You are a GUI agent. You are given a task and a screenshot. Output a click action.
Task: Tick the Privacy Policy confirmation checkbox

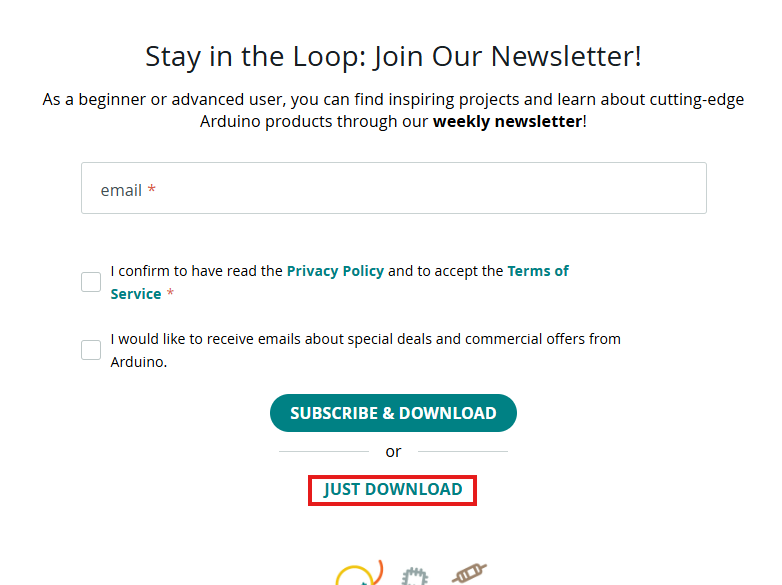91,282
